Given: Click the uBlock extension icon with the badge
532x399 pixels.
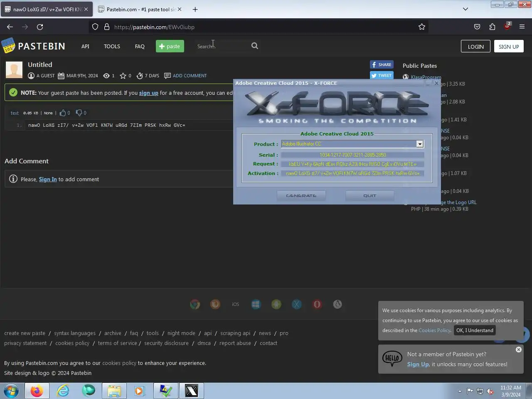Looking at the screenshot, I should coord(507,26).
